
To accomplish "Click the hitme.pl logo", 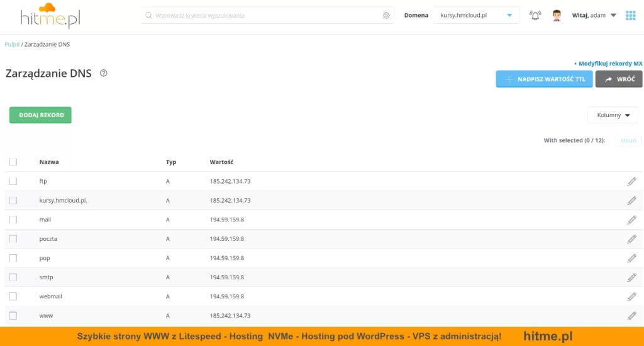I will click(50, 15).
